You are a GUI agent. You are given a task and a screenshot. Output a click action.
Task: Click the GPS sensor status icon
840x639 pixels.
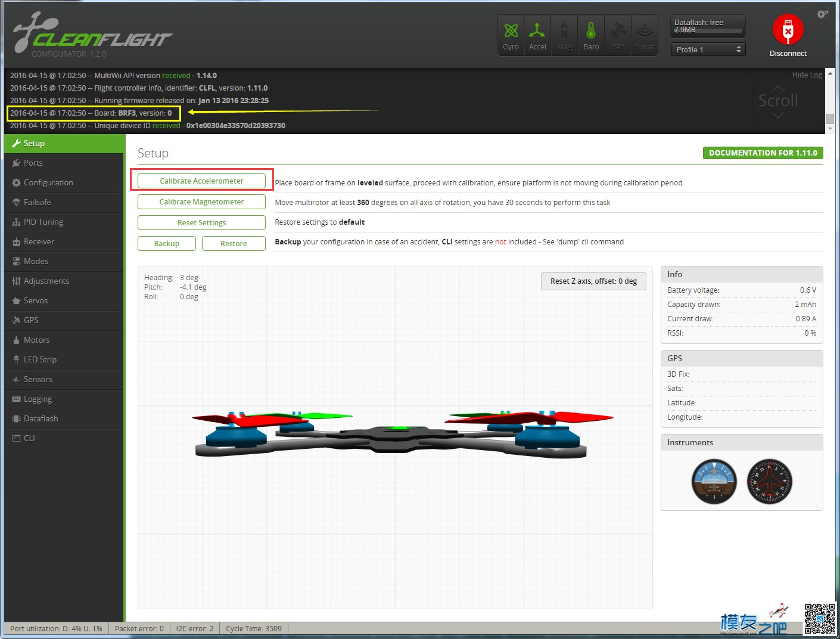click(618, 36)
